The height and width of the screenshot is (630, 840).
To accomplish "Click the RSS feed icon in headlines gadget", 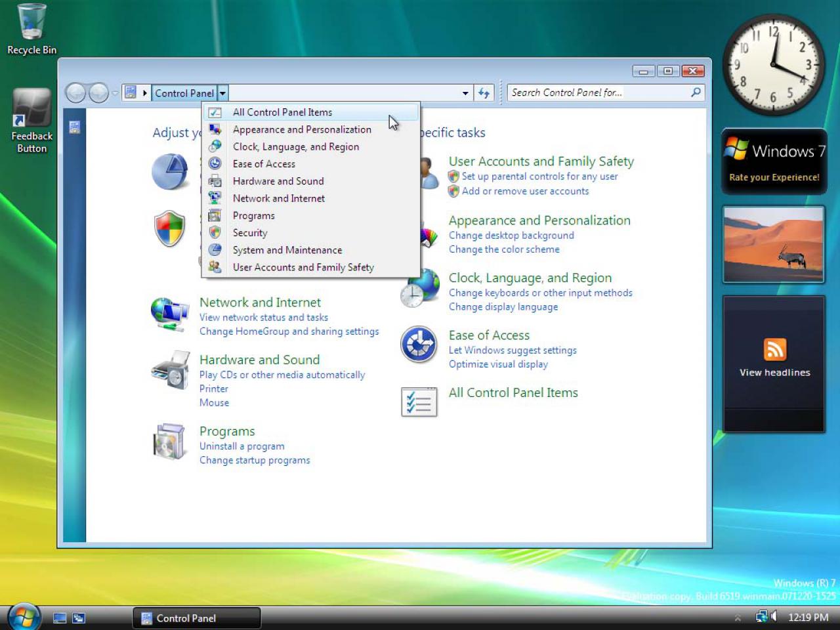I will [x=774, y=349].
